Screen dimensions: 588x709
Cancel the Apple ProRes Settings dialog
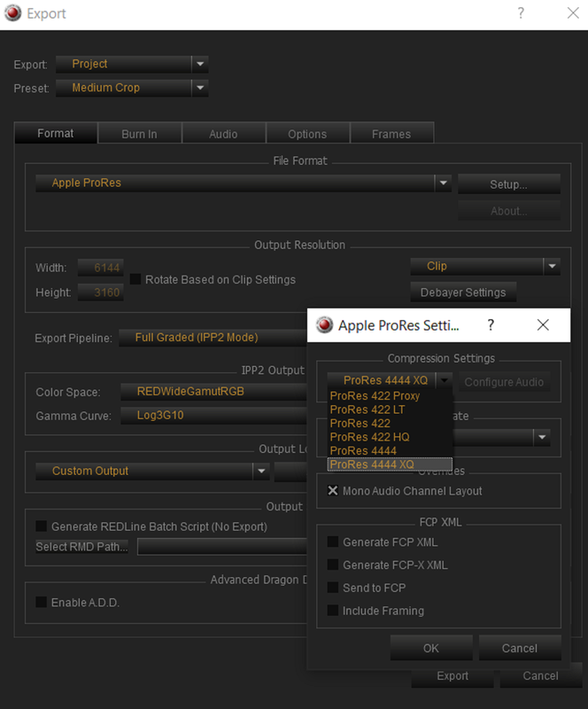point(520,648)
